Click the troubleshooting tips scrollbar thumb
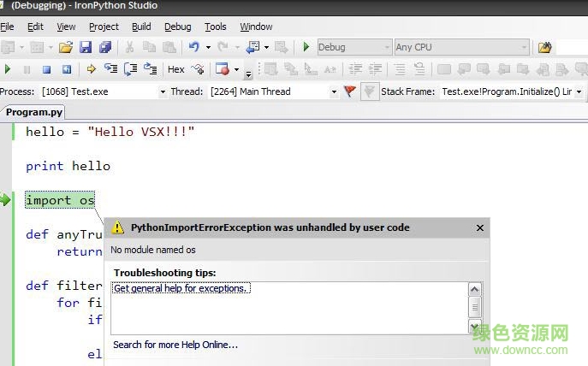The width and height of the screenshot is (588, 366). [474, 307]
